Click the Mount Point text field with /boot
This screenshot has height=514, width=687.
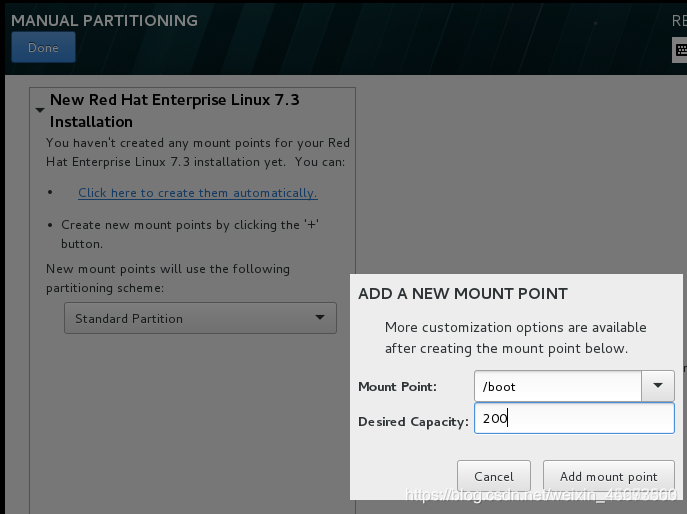[558, 386]
